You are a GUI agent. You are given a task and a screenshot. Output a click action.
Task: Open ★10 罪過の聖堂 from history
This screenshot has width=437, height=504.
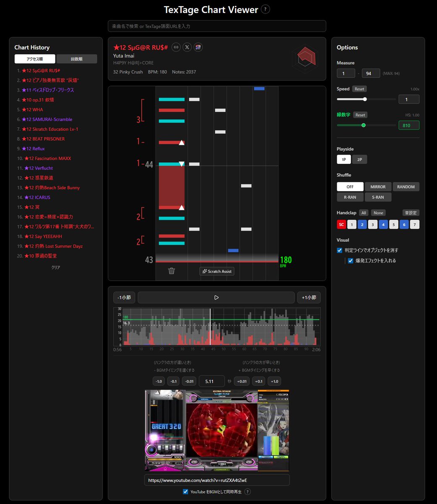click(40, 256)
